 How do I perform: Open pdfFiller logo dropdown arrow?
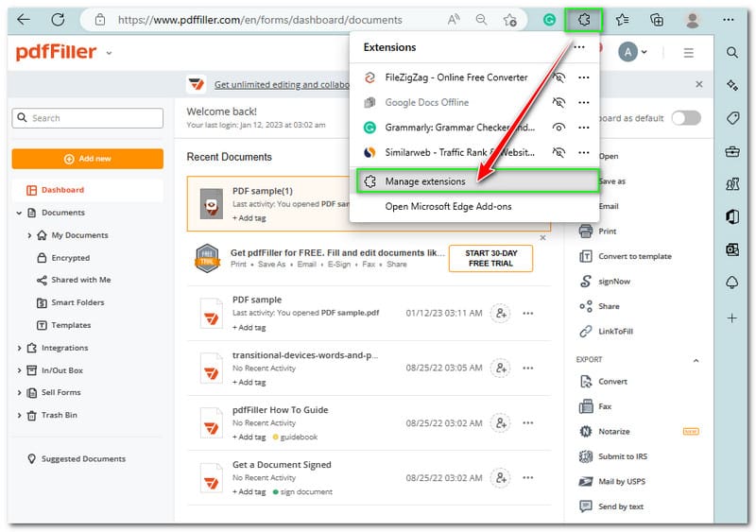pyautogui.click(x=109, y=53)
